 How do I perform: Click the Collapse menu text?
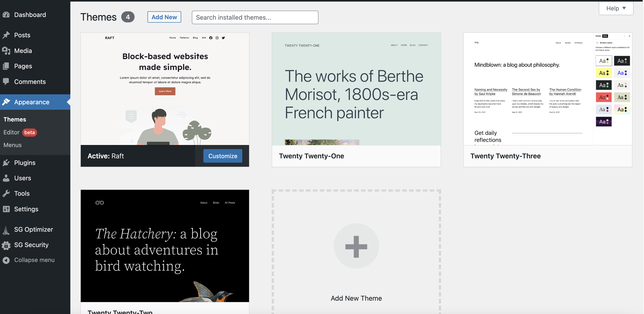tap(34, 260)
